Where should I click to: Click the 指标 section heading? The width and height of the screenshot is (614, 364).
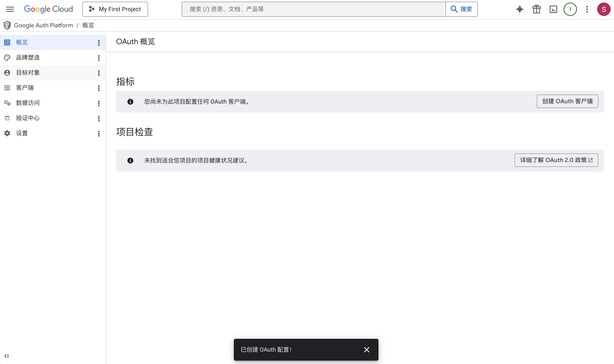point(125,81)
